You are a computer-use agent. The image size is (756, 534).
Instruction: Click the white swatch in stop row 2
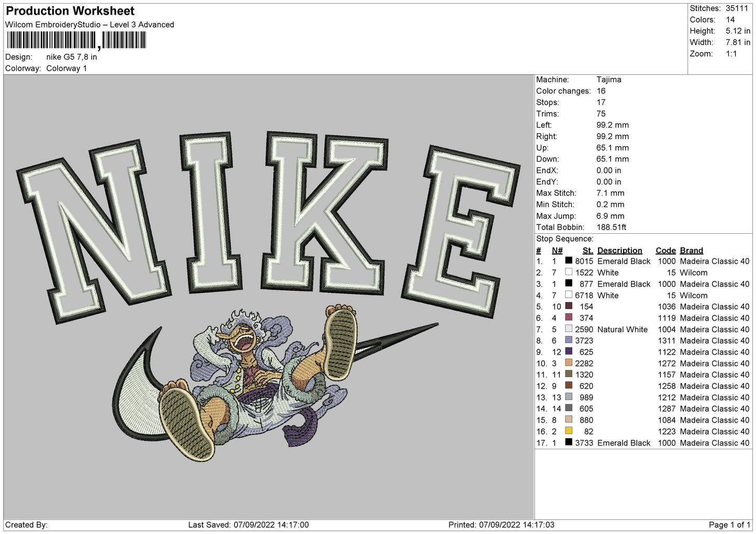569,272
